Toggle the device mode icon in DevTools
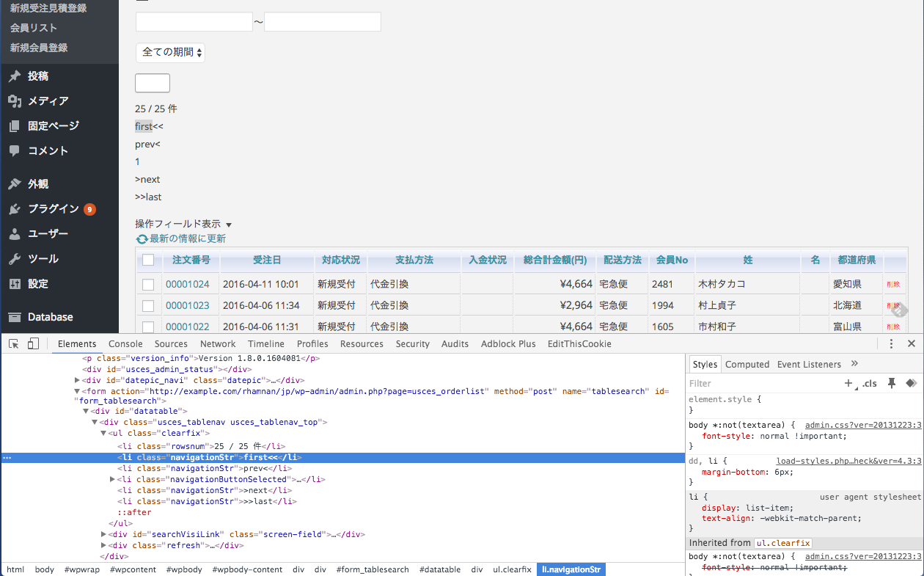The height and width of the screenshot is (576, 924). coord(33,343)
